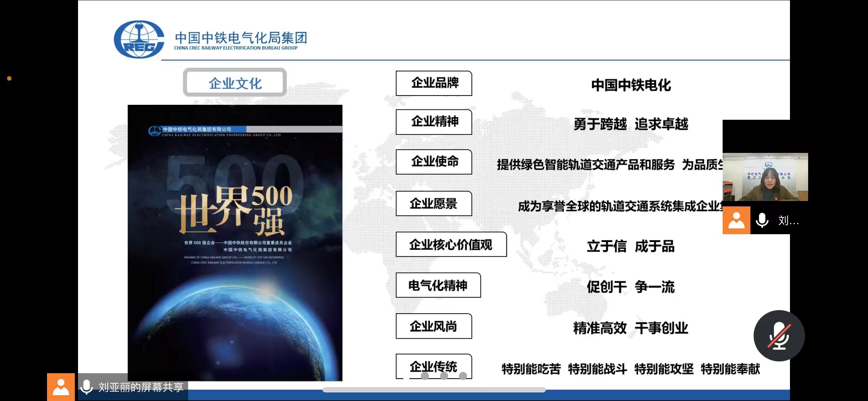
Task: Tap the middle gray page indicator dot
Action: [444, 376]
